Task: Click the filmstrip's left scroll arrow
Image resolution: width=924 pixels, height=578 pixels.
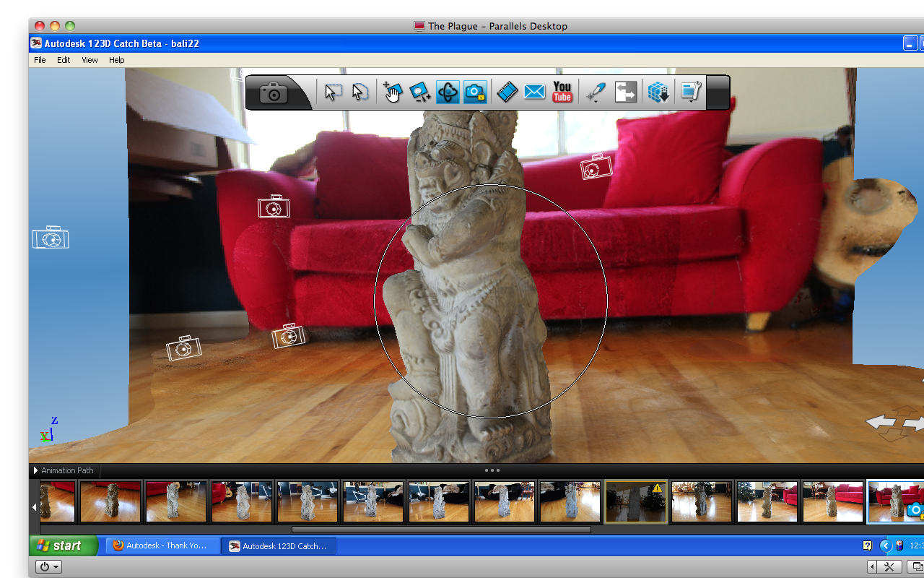Action: pyautogui.click(x=34, y=508)
